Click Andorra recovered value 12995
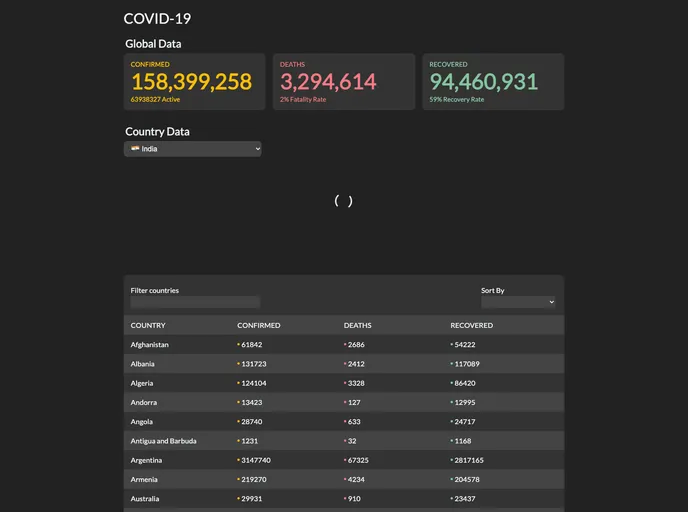 tap(465, 402)
